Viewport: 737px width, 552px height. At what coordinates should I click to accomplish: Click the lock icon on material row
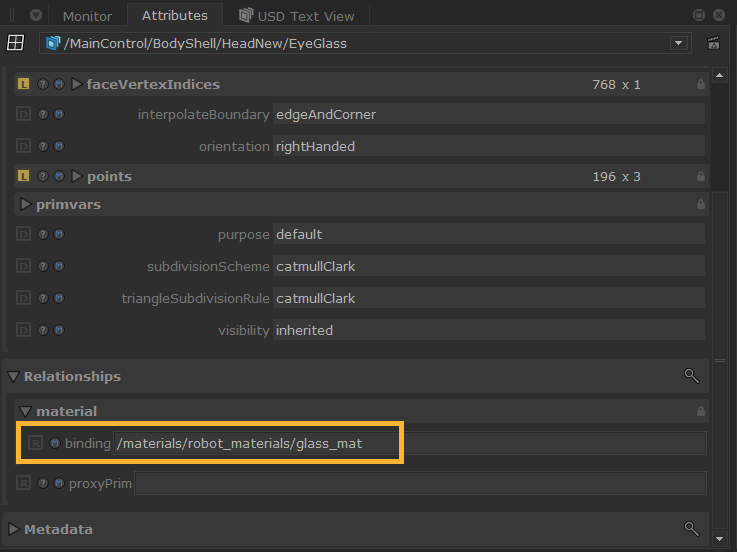click(700, 411)
